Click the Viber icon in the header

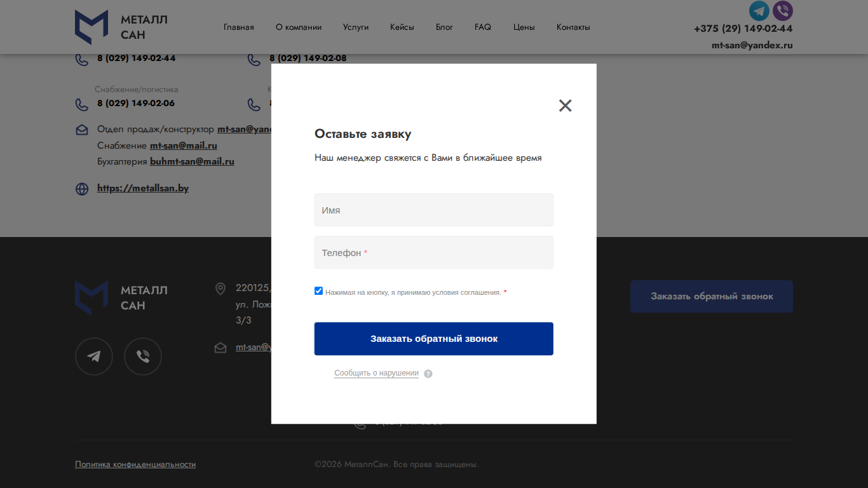[x=783, y=11]
